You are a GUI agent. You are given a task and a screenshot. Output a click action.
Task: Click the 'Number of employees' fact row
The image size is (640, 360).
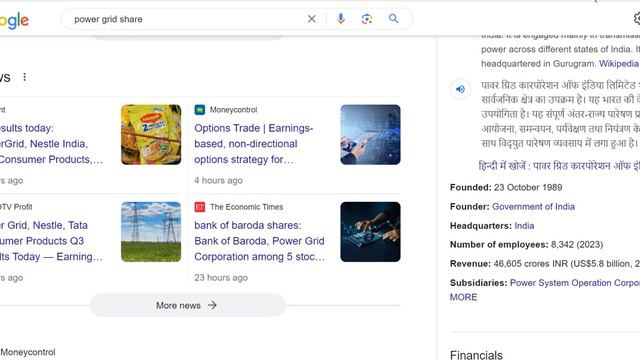[x=527, y=244]
